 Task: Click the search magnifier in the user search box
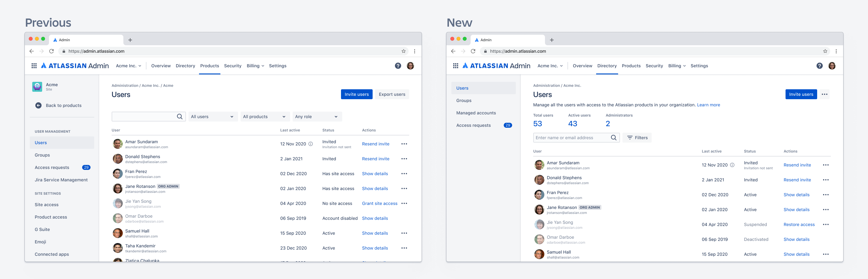179,116
